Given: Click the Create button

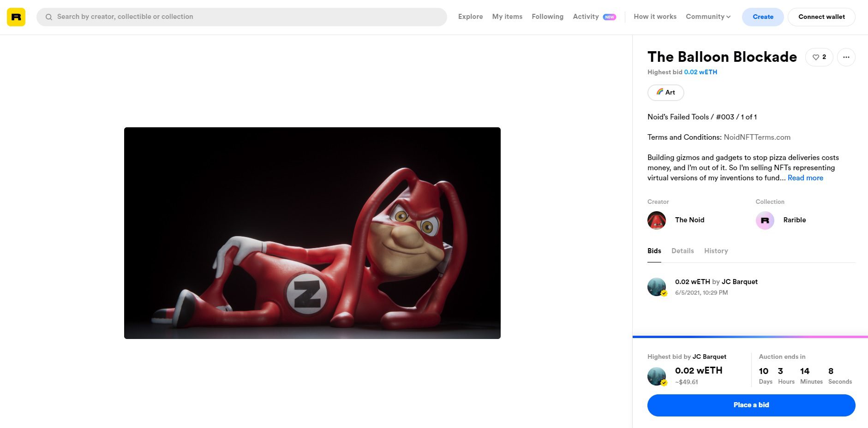Looking at the screenshot, I should (x=763, y=17).
